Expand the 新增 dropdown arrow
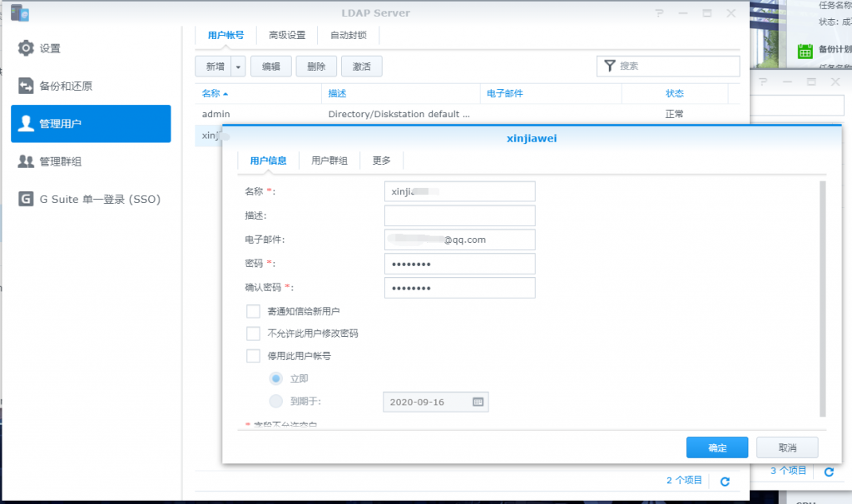 [x=239, y=67]
